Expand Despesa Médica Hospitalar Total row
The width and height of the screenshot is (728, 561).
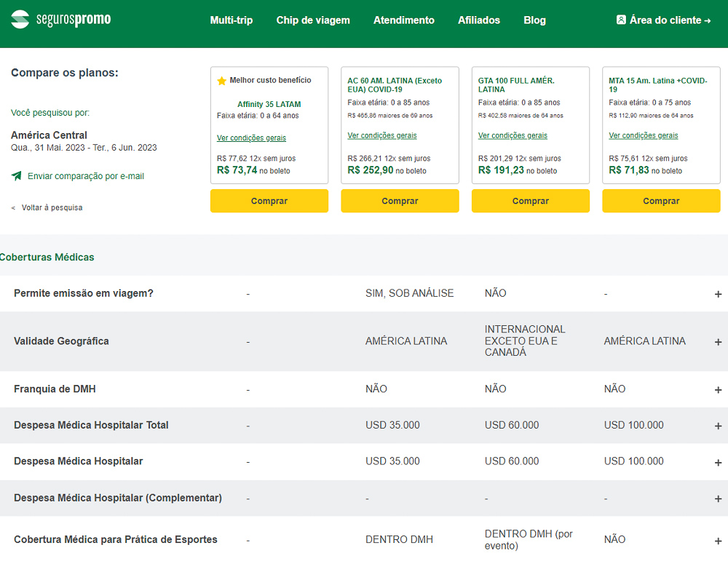point(718,426)
